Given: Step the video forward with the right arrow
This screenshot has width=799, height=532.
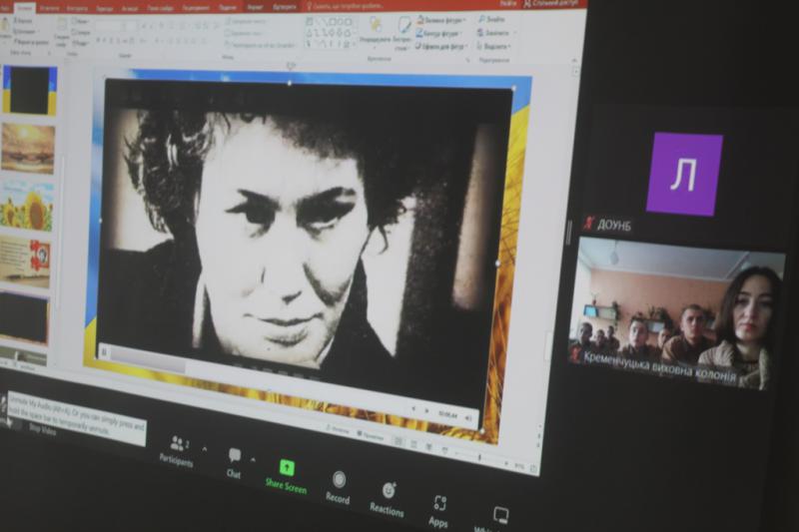Looking at the screenshot, I should (427, 410).
